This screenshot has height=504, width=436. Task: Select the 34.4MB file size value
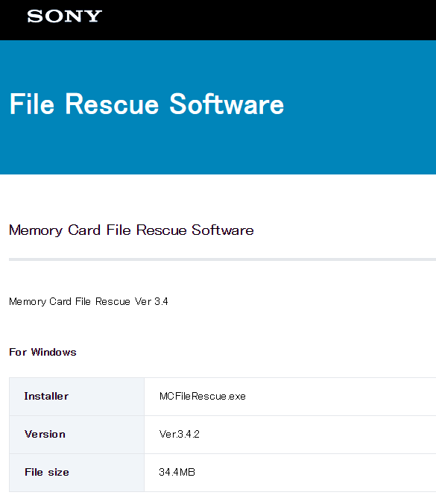click(x=177, y=472)
